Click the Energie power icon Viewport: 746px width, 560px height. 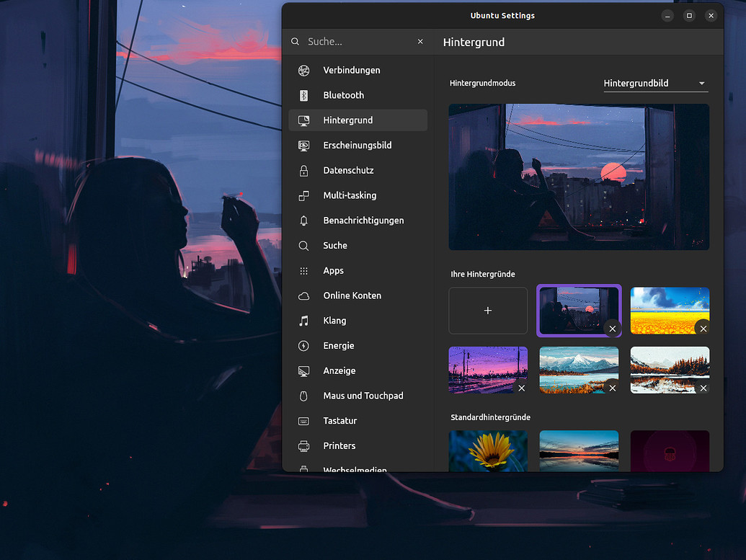[x=304, y=345]
